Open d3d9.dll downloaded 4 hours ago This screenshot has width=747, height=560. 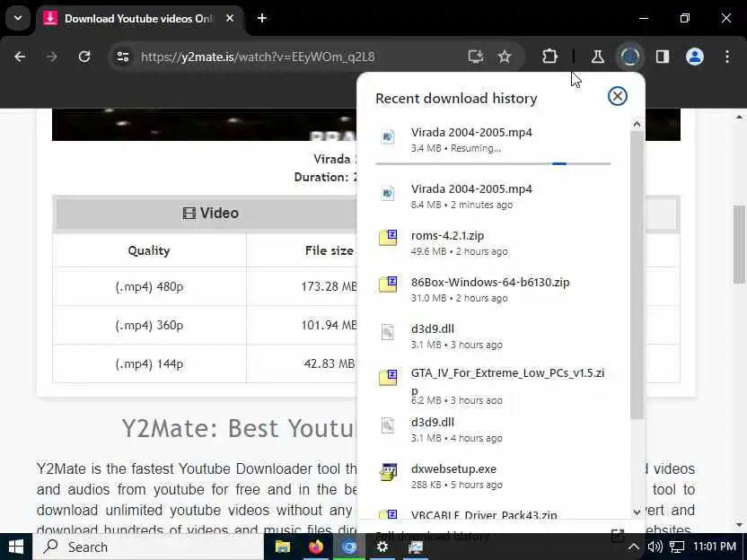coord(493,429)
